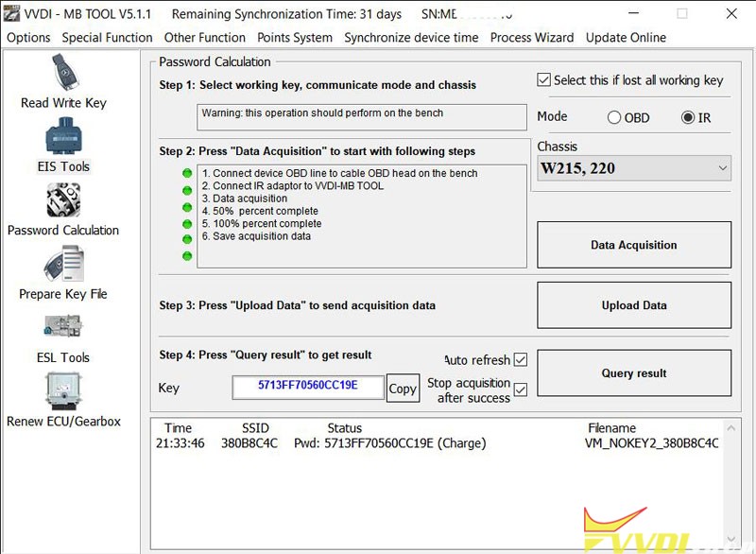Open the Process Wizard menu
Viewport: 756px width, 554px height.
[x=532, y=38]
